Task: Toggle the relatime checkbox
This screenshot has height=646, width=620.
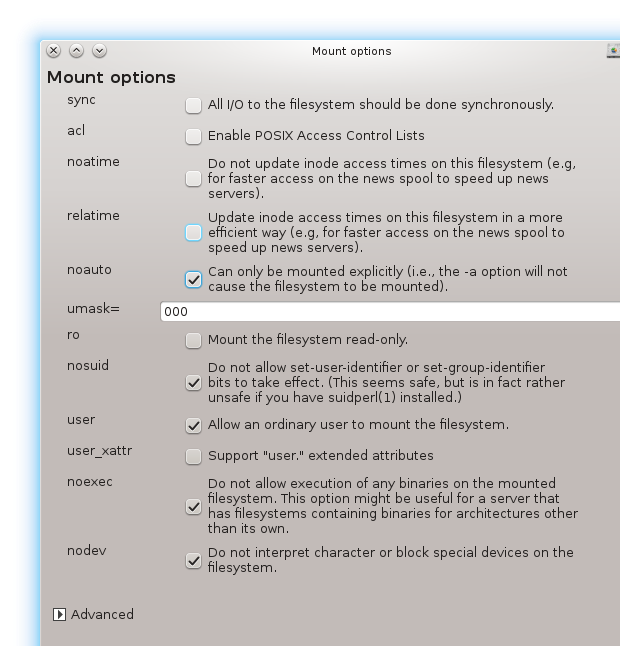Action: (193, 233)
